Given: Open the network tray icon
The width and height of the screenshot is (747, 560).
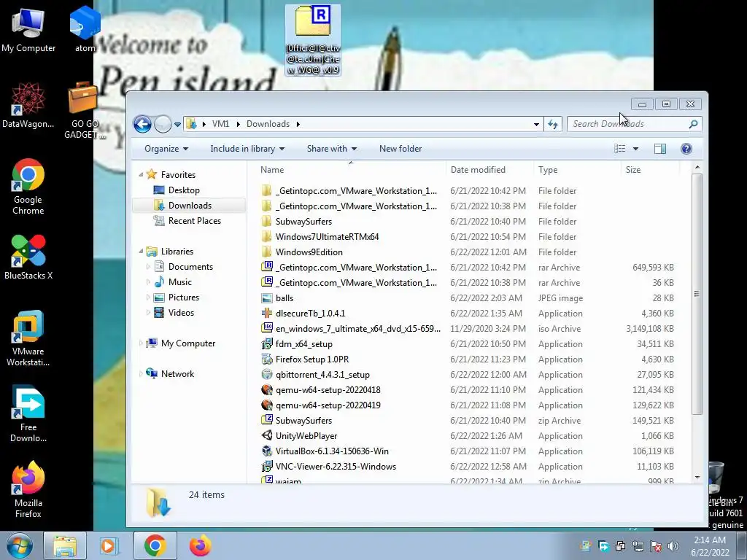Looking at the screenshot, I should (x=638, y=546).
